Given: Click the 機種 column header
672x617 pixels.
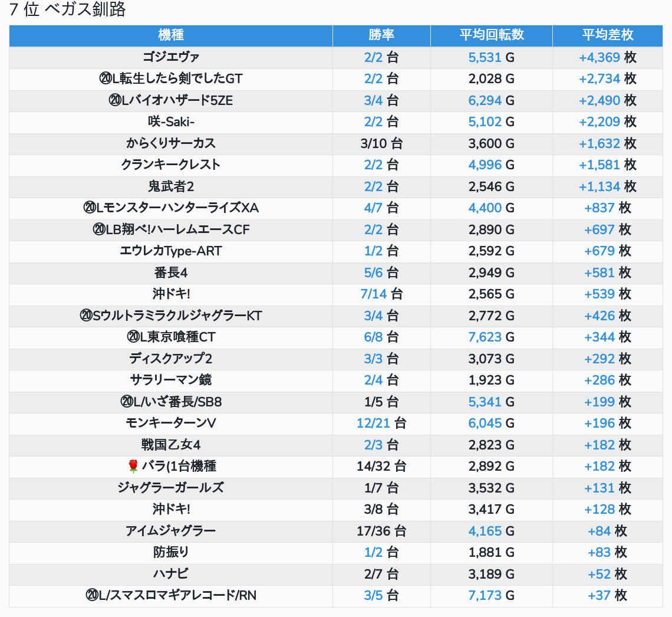Looking at the screenshot, I should [x=170, y=35].
